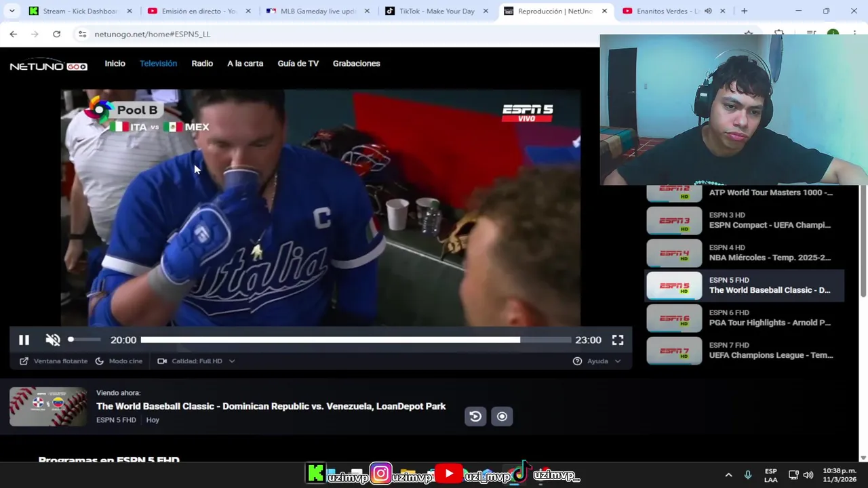868x488 pixels.
Task: Click the video playback area
Action: coord(320,207)
